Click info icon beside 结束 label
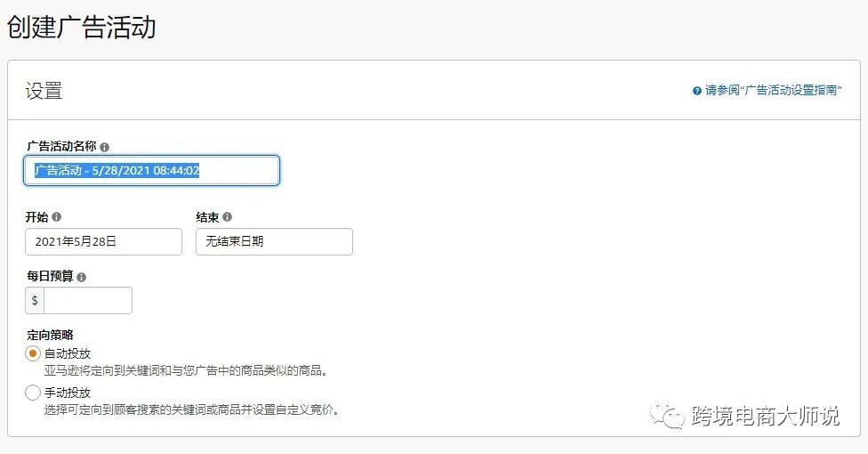This screenshot has width=868, height=454. 227,216
